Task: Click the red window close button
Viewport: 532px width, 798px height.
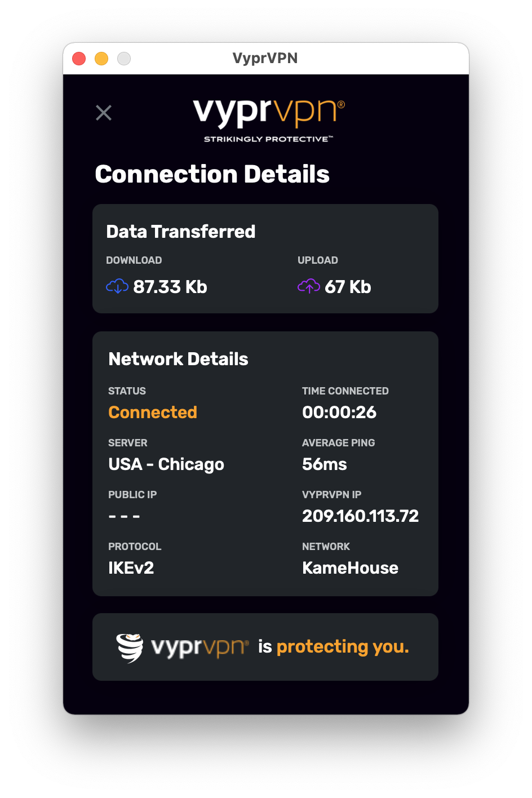Action: pos(79,59)
